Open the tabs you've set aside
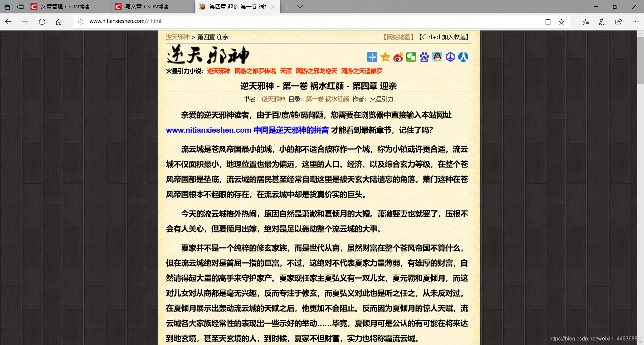This screenshot has width=644, height=345. coord(7,6)
